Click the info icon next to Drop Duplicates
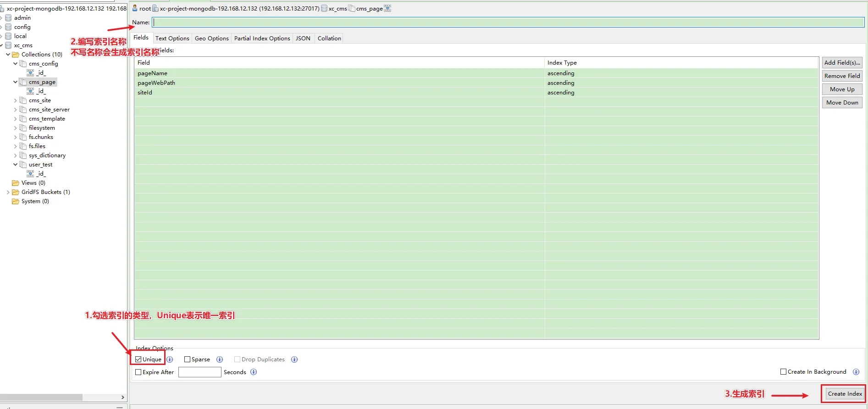The image size is (868, 409). tap(294, 359)
